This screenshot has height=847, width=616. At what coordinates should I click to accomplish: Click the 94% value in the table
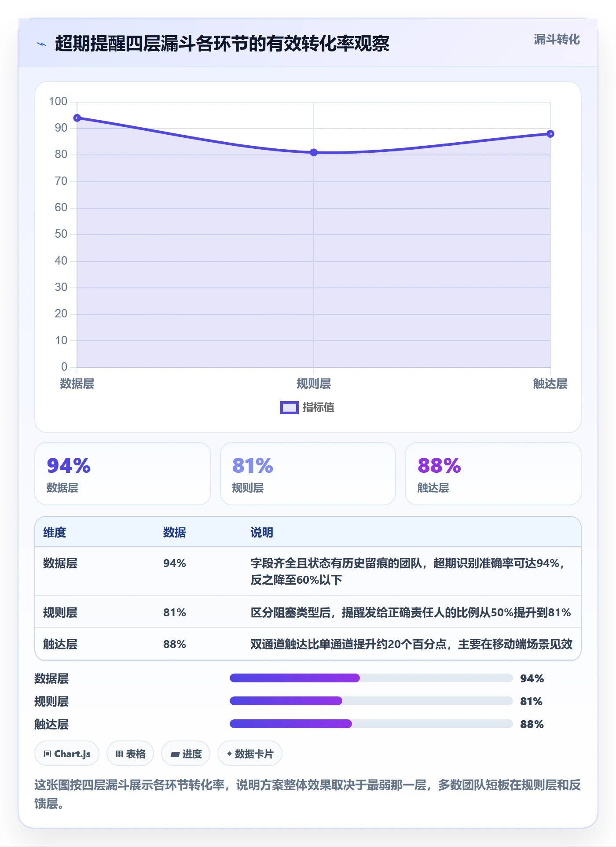(175, 563)
